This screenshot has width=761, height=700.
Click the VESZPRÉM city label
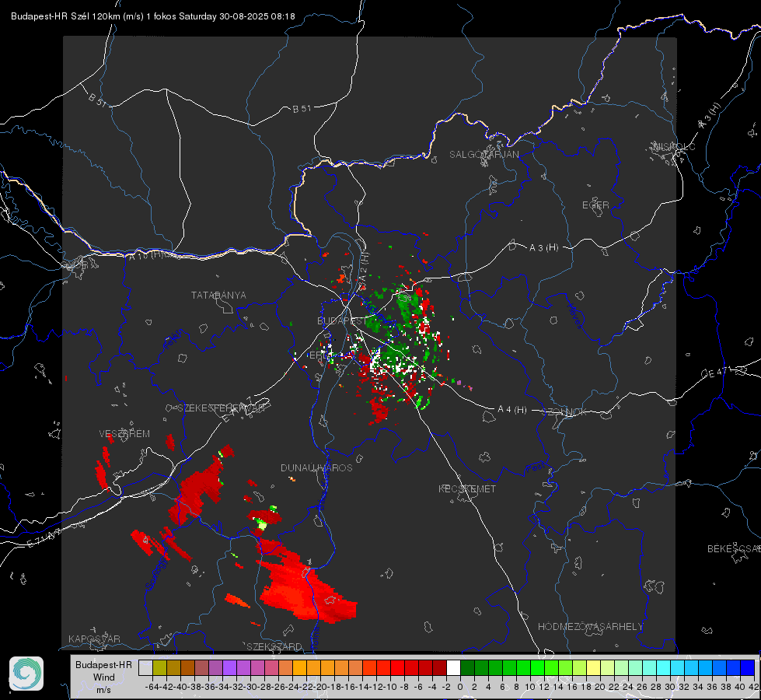coord(124,433)
